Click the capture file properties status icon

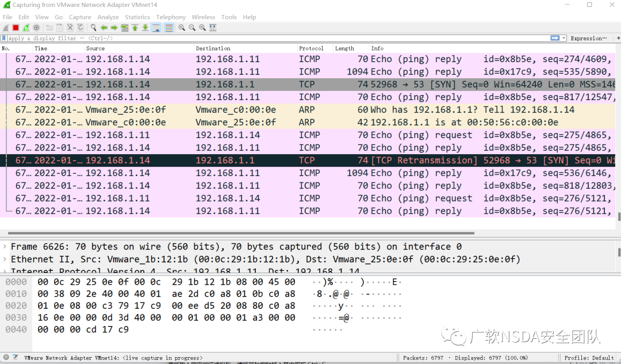(x=15, y=357)
